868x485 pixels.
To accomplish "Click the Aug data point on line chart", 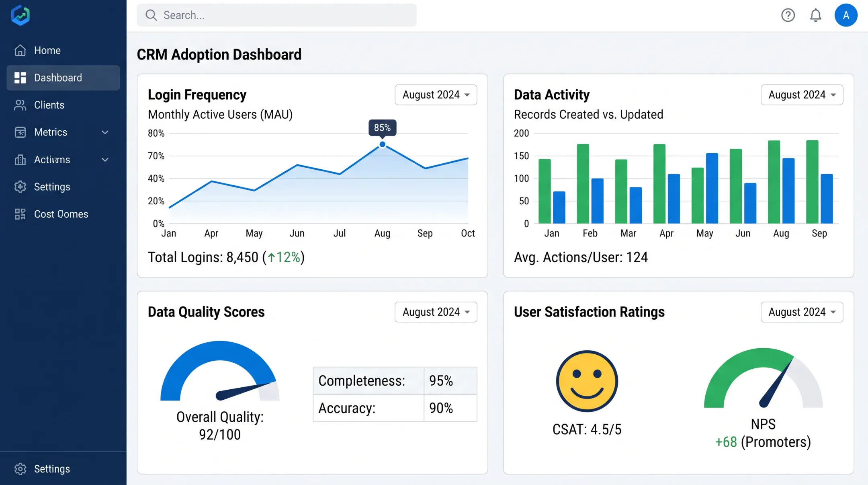I will coord(382,144).
